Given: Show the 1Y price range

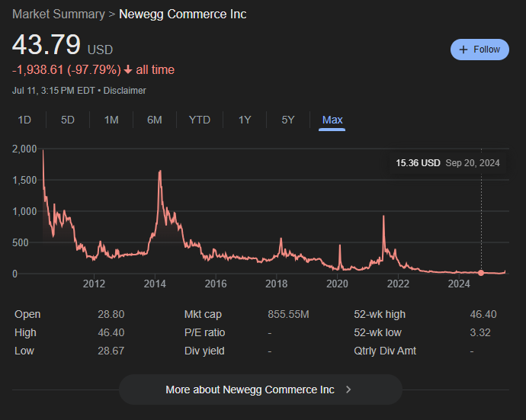Looking at the screenshot, I should [245, 120].
